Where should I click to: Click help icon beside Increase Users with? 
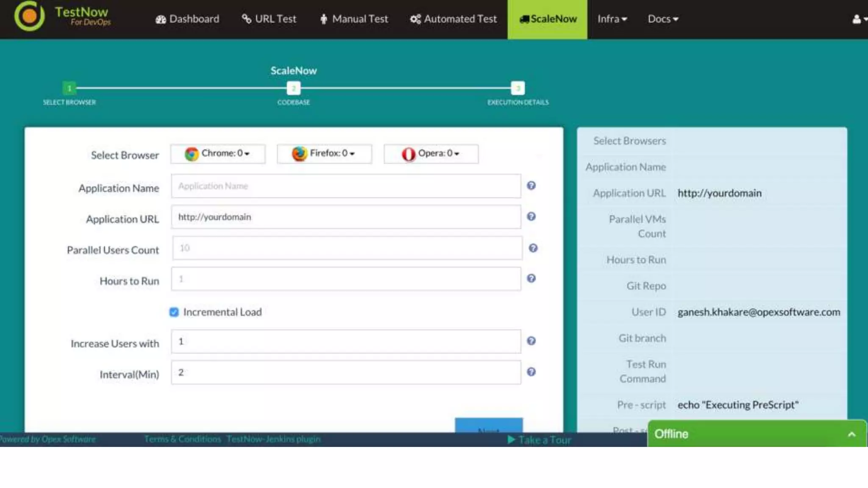pos(531,341)
